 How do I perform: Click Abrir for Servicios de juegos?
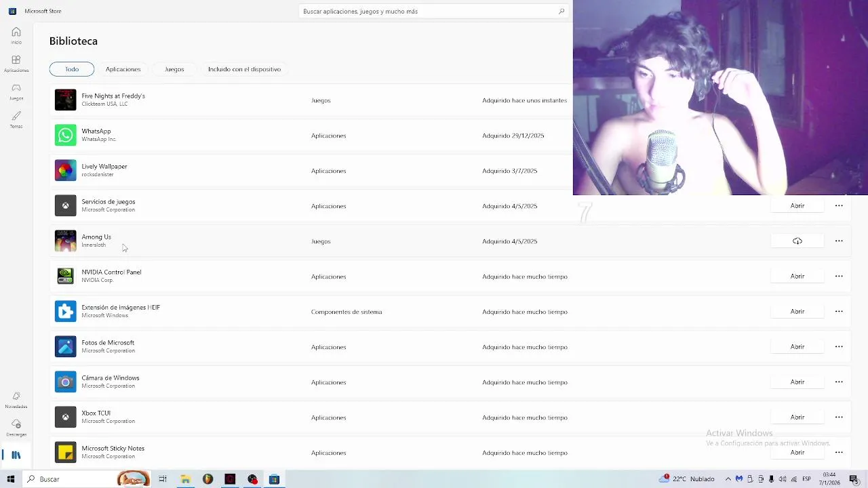(797, 205)
